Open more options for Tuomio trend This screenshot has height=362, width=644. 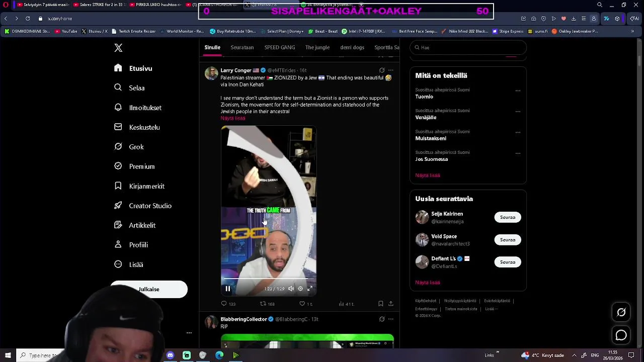click(518, 91)
